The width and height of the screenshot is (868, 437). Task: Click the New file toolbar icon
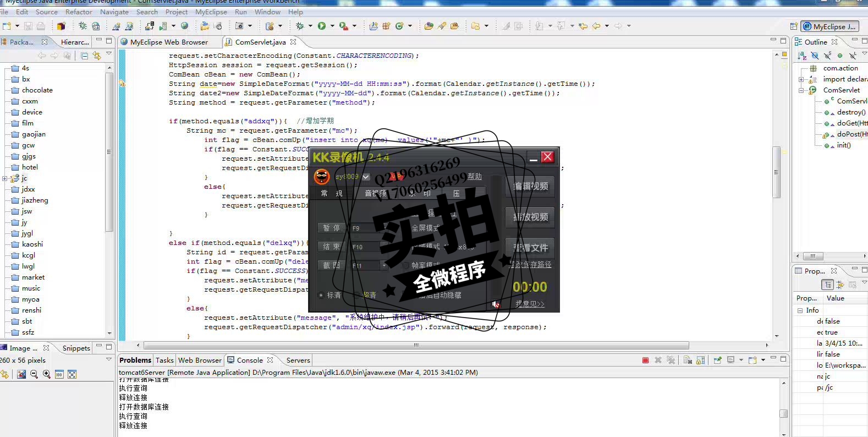point(7,26)
